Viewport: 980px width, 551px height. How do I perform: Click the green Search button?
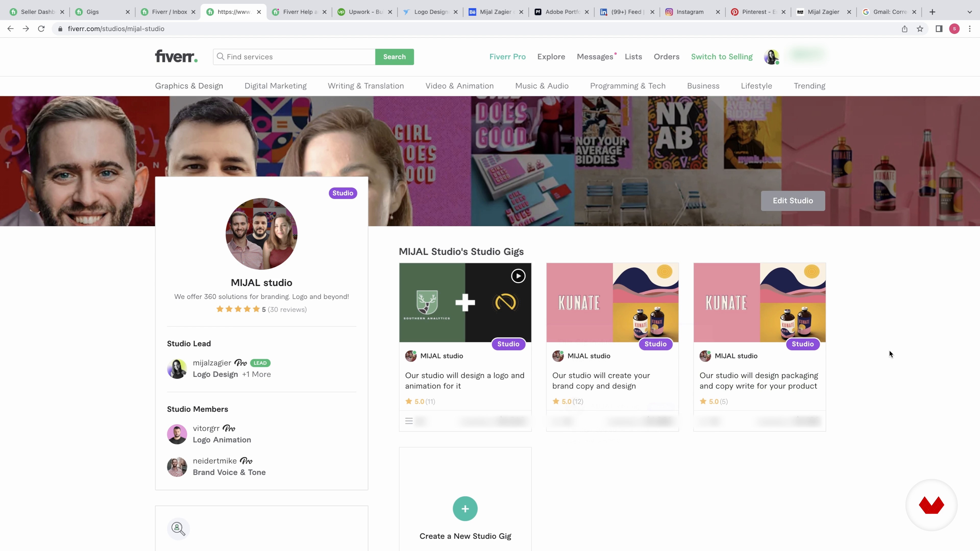click(x=394, y=57)
